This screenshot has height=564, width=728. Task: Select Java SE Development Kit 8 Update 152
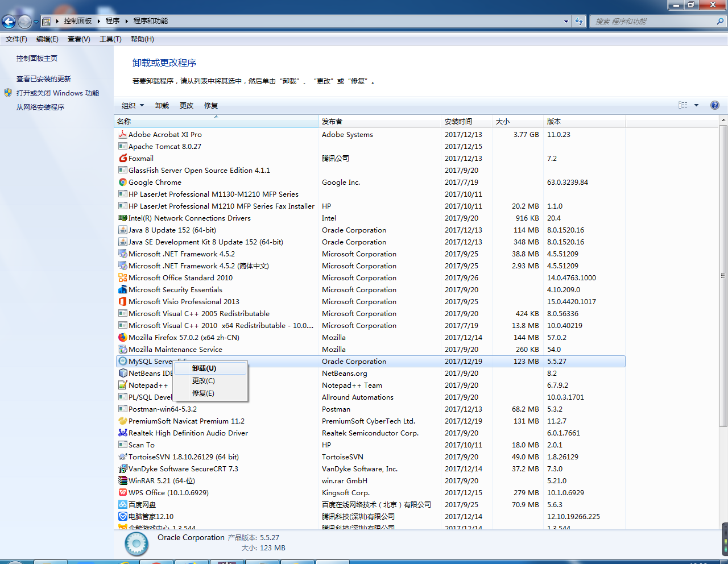(370, 242)
